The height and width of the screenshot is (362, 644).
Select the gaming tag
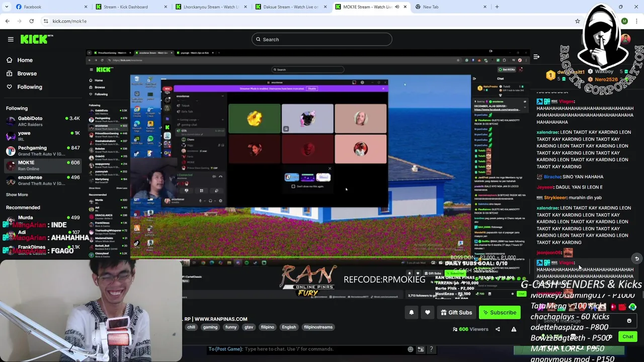pyautogui.click(x=210, y=327)
